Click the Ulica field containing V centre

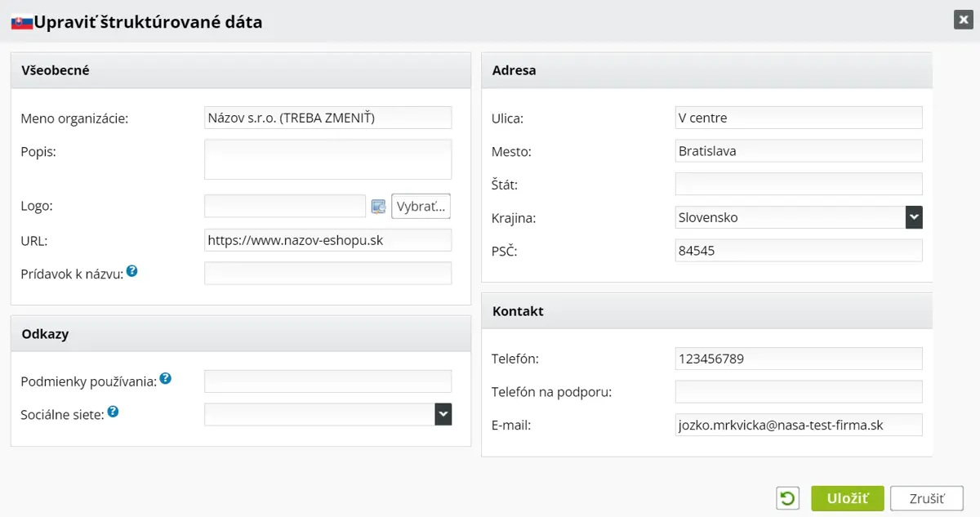(x=799, y=118)
